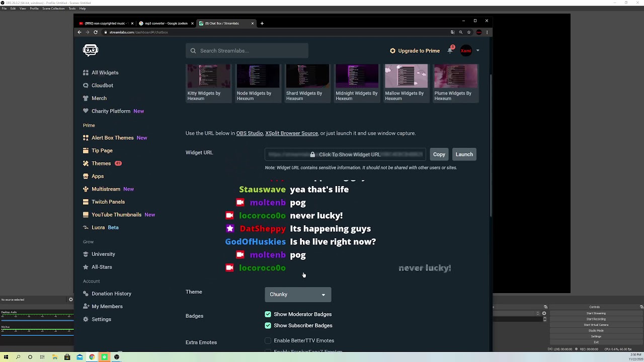The height and width of the screenshot is (362, 644).
Task: Open the OBS File menu
Action: point(4,9)
